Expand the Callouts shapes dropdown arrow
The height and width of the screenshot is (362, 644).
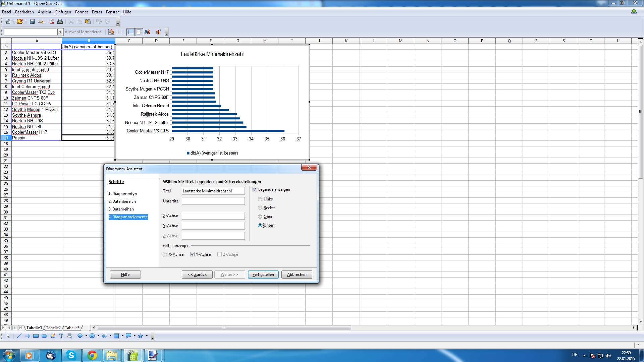(135, 336)
